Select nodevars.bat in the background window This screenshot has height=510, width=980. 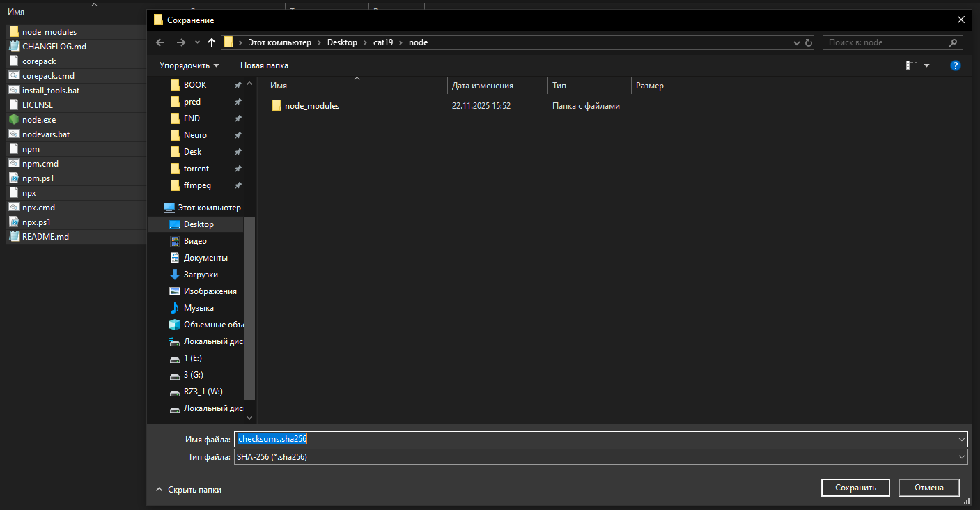(x=46, y=134)
